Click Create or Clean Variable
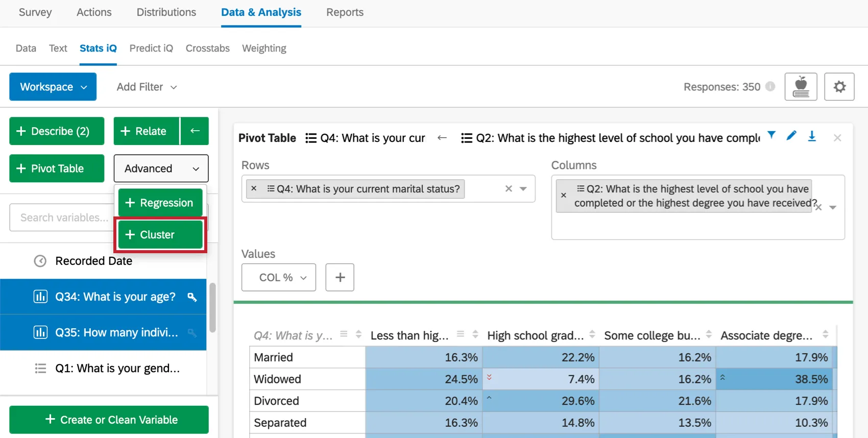Viewport: 868px width, 438px height. point(109,420)
